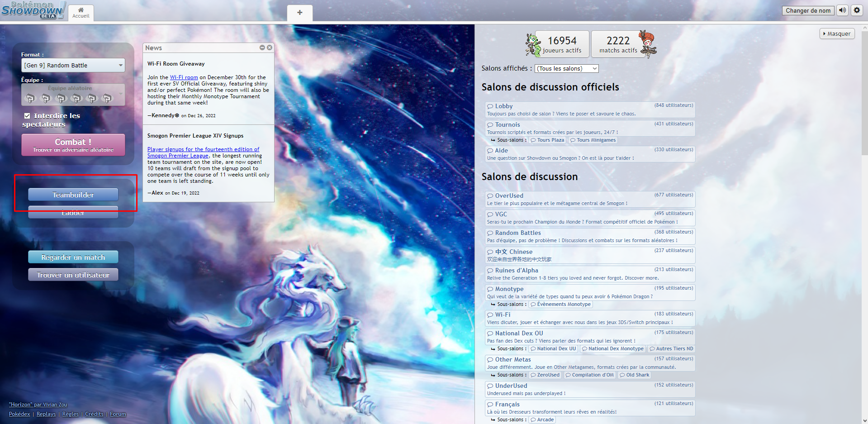Open the Format dropdown Random Battle
The width and height of the screenshot is (868, 424).
tap(73, 65)
